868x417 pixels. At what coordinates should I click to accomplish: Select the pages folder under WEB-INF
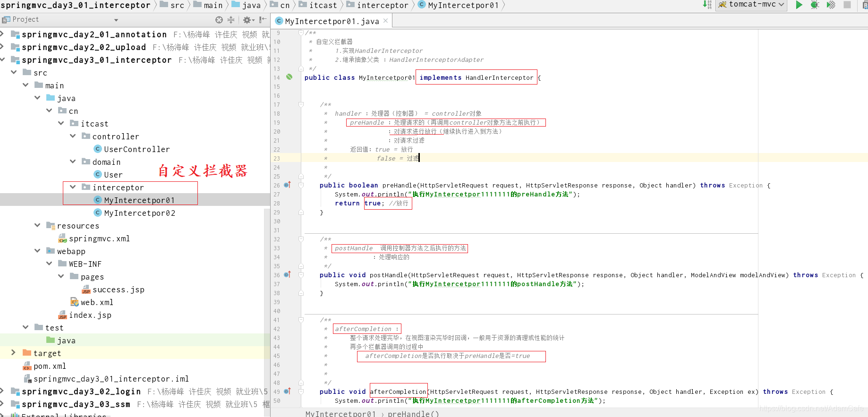(x=87, y=277)
